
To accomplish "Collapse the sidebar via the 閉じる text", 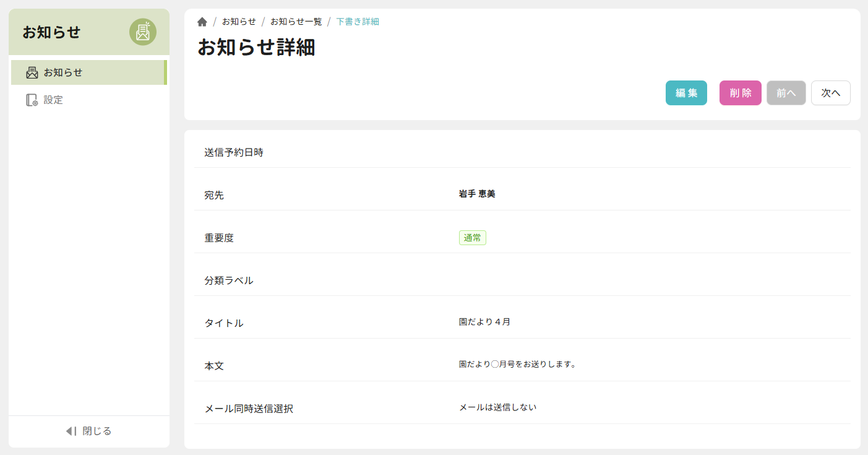I will pyautogui.click(x=97, y=431).
